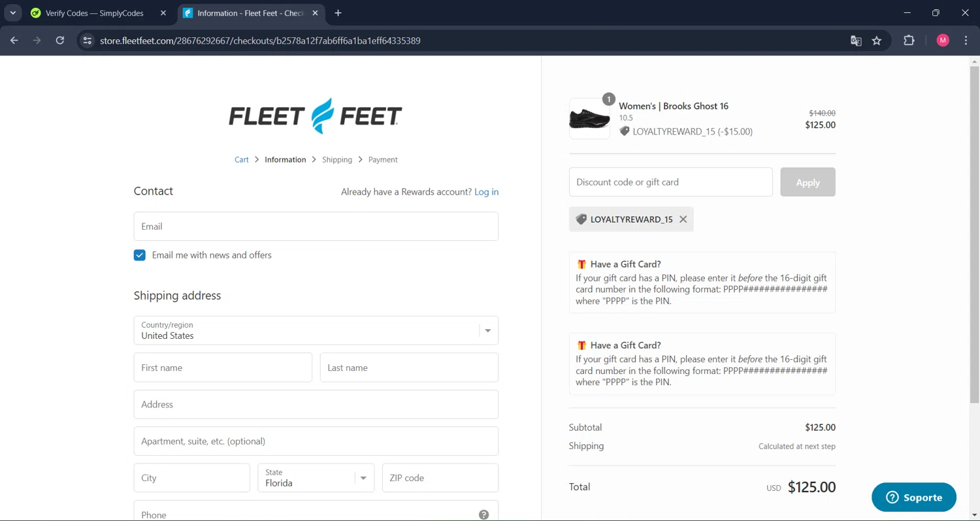Focus the ZIP code field
The height and width of the screenshot is (521, 980).
click(440, 478)
